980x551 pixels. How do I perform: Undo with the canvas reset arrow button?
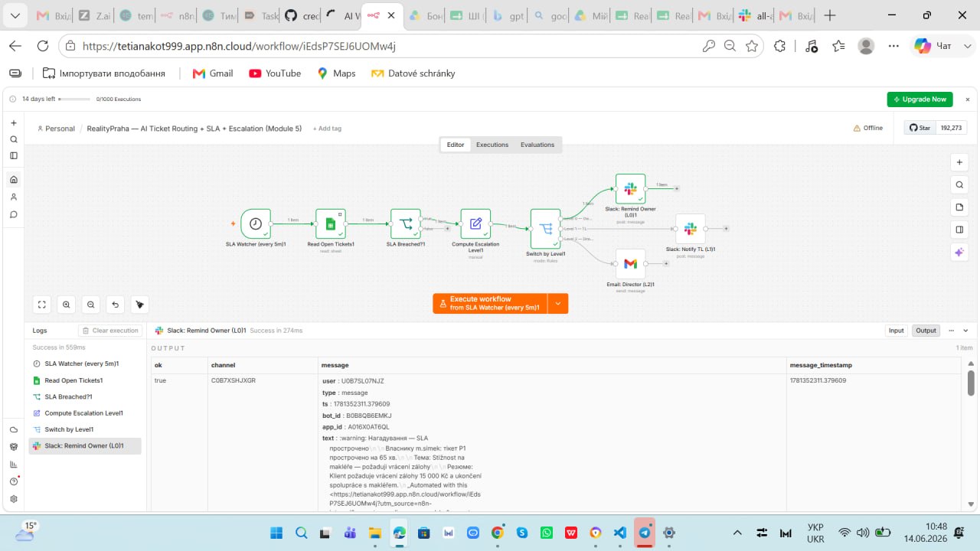116,305
